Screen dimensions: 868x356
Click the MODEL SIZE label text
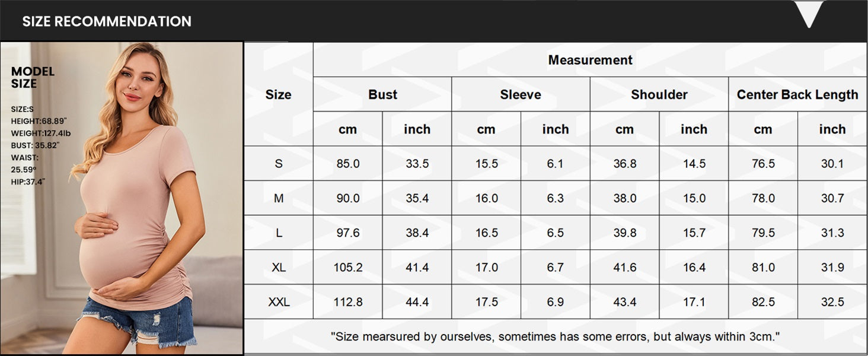(x=33, y=78)
